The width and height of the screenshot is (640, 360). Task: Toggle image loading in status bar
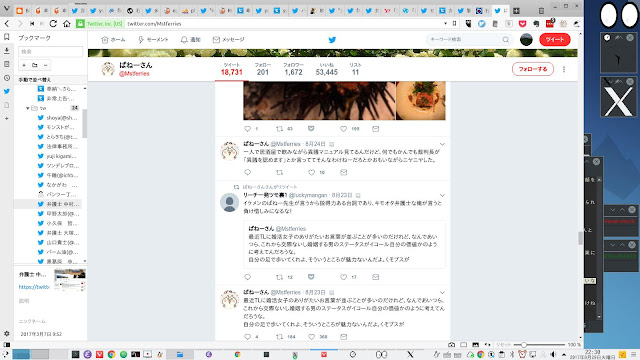pos(476,344)
